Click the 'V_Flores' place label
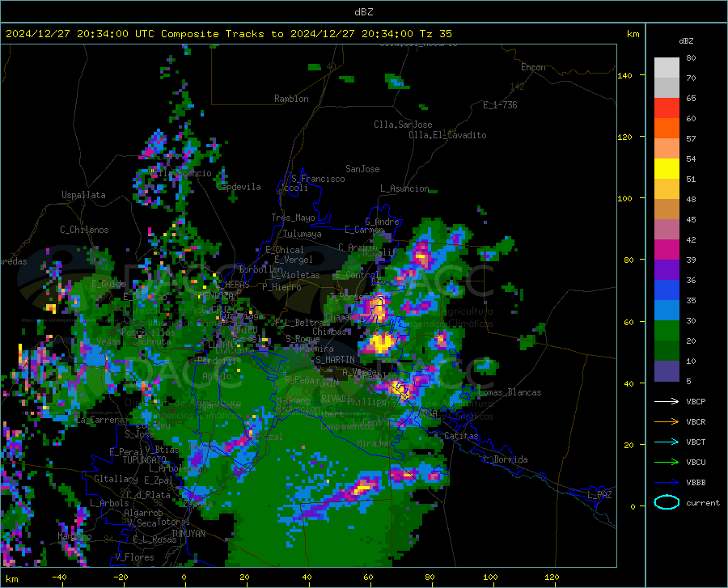The width and height of the screenshot is (728, 588). click(134, 557)
